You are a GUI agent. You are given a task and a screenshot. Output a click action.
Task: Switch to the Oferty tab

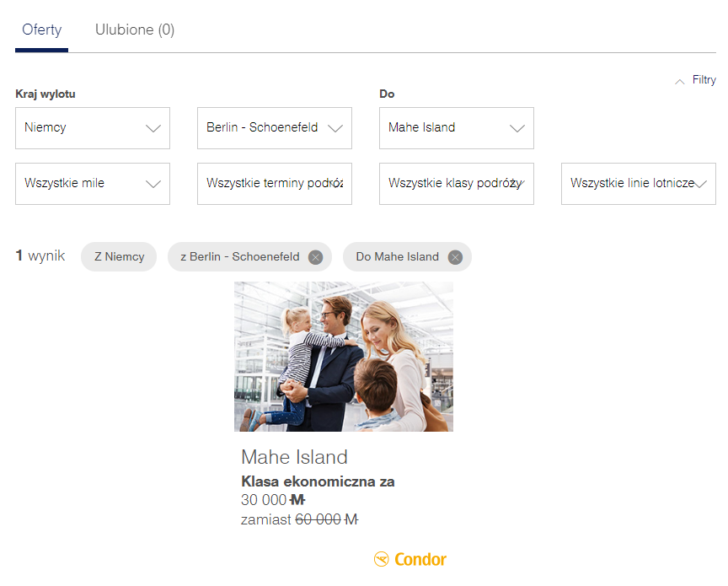pyautogui.click(x=42, y=30)
